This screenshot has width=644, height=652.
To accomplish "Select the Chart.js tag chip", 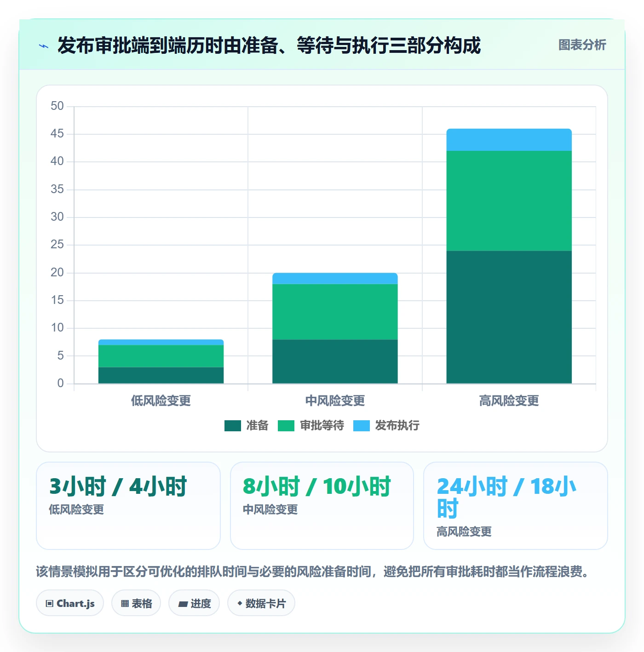I will 70,603.
